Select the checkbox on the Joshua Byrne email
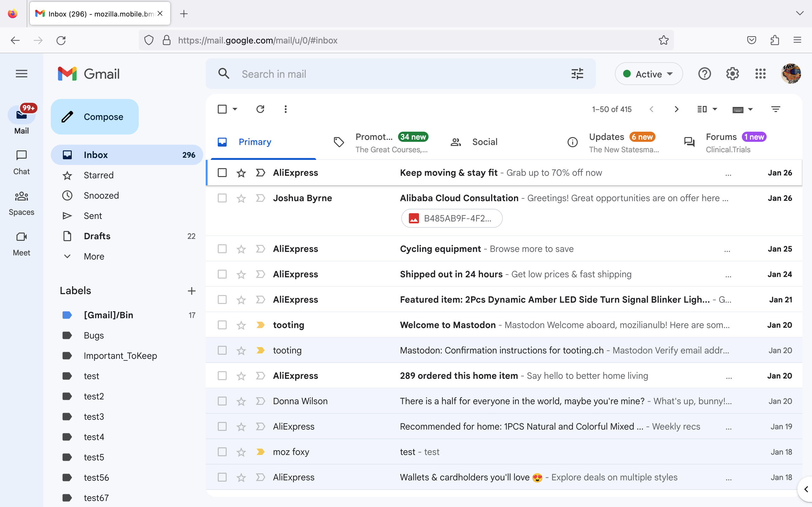This screenshot has height=507, width=812. pos(222,198)
